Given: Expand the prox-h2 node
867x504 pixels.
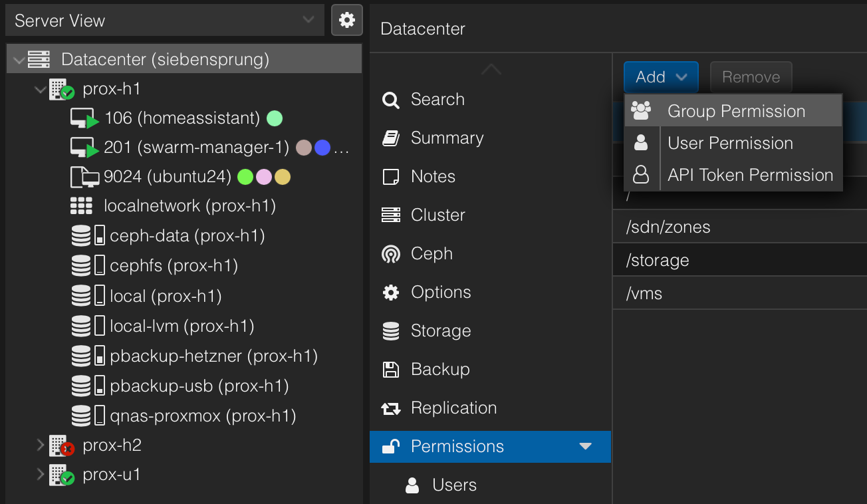Looking at the screenshot, I should tap(41, 445).
